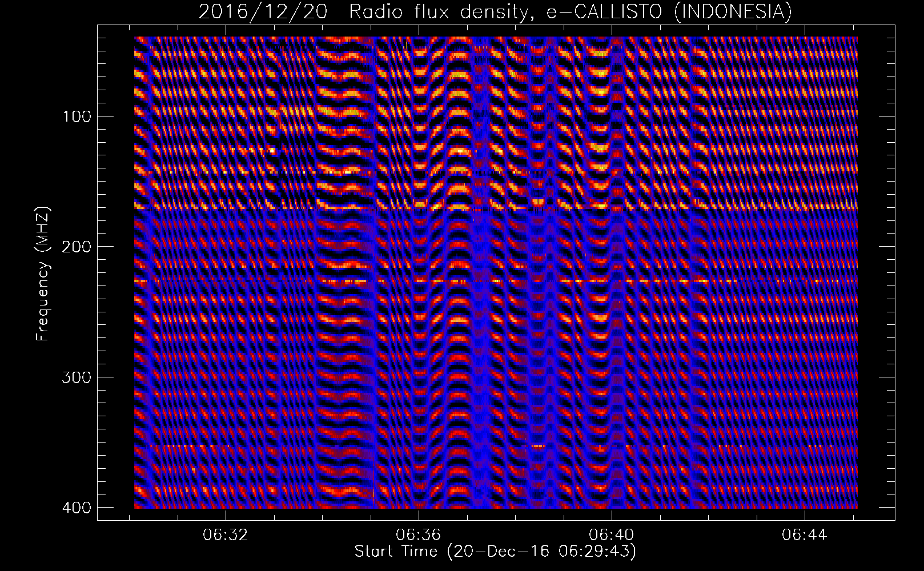
Task: Click the '06:44' time tick label
Action: tap(804, 535)
